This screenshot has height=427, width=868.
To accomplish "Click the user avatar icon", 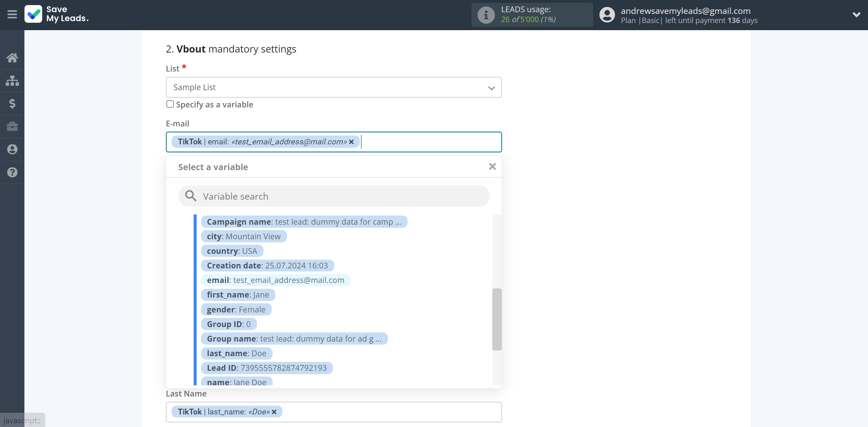I will click(x=607, y=15).
